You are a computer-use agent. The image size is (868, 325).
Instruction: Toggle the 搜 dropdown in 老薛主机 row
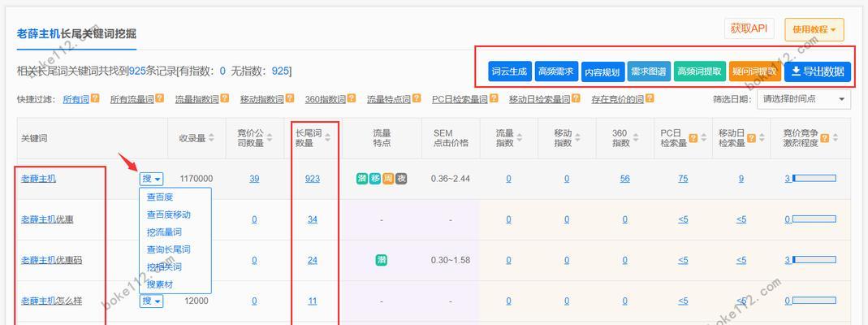coord(151,179)
